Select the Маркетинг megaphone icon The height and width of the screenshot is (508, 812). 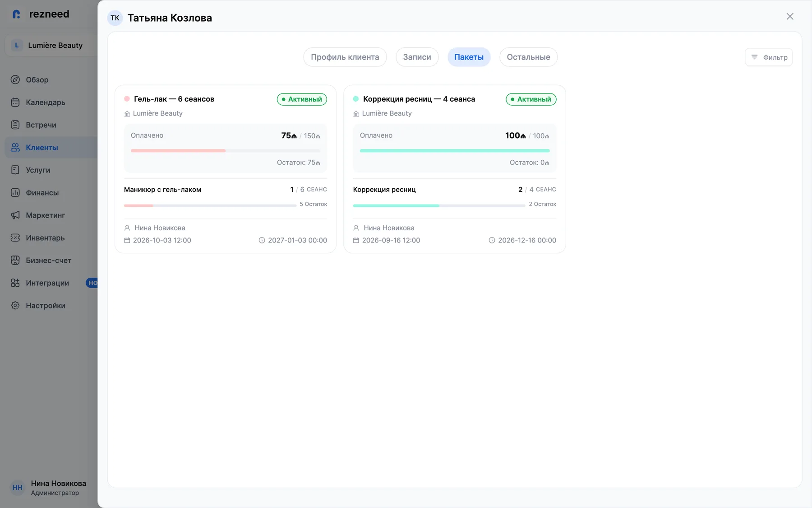click(15, 215)
